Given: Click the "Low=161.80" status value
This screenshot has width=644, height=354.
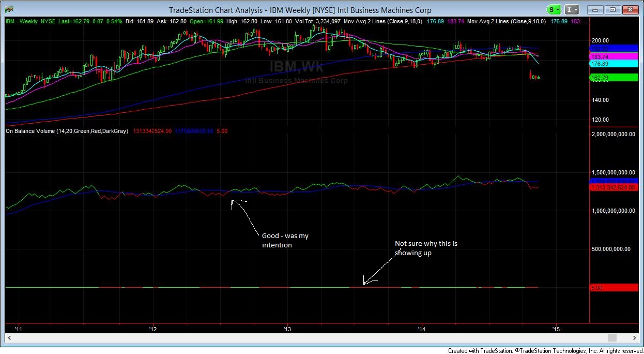Looking at the screenshot, I should pyautogui.click(x=277, y=21).
